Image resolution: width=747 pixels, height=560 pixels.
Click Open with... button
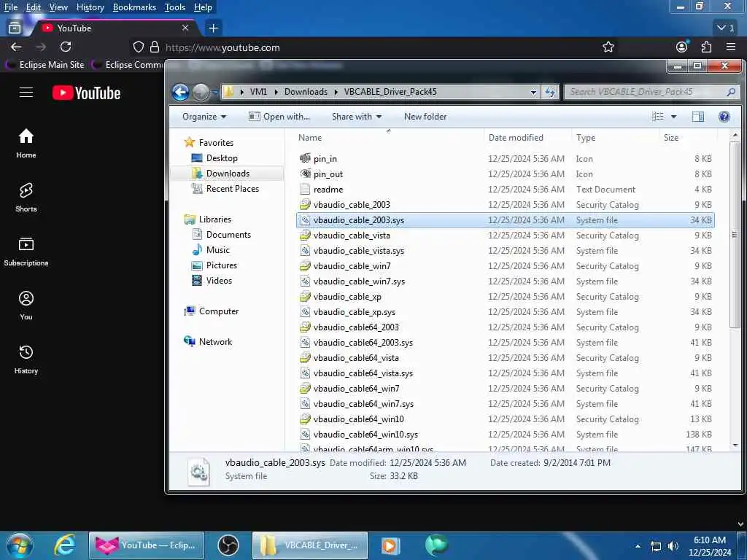279,117
